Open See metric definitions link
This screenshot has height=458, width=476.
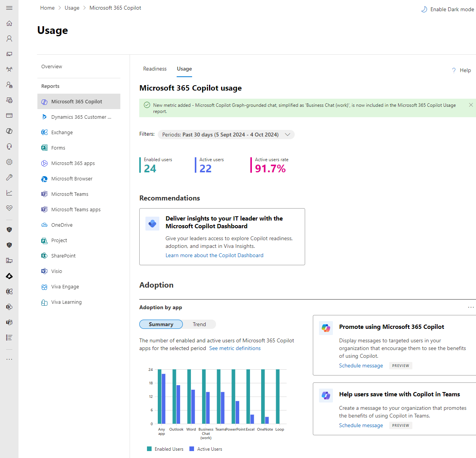pyautogui.click(x=235, y=348)
